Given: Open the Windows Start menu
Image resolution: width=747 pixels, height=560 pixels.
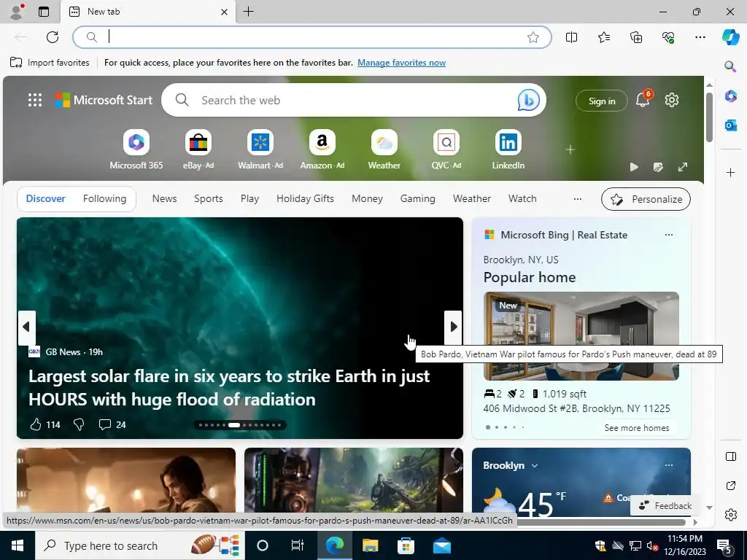Looking at the screenshot, I should coord(18,545).
